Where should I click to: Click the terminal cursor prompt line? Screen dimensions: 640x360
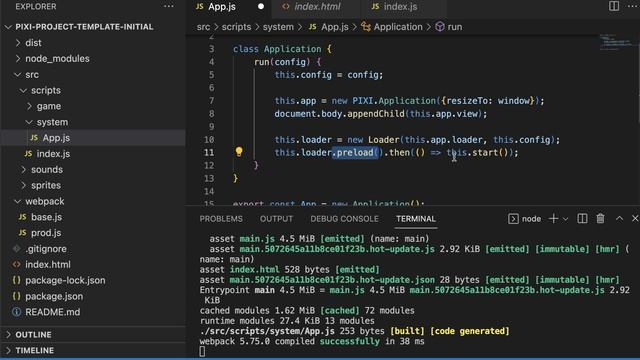[x=202, y=351]
